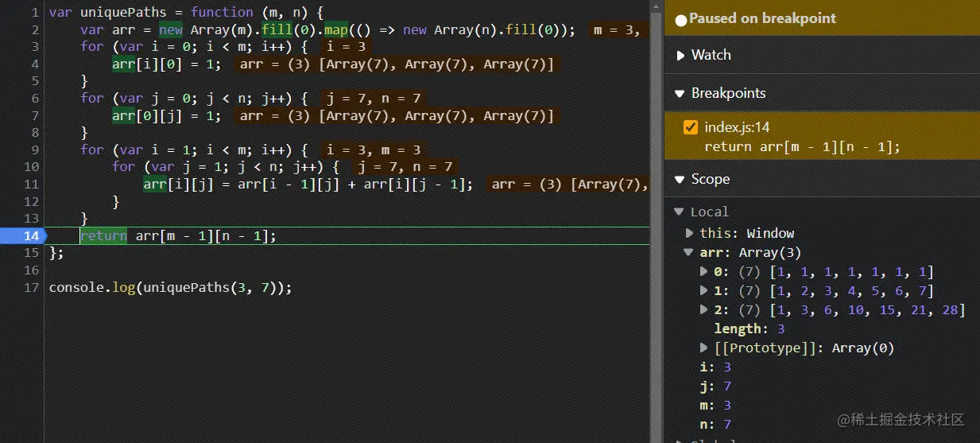This screenshot has width=980, height=443.
Task: Click the inline value 'j = 7, n = 7' on line 6
Action: coord(374,98)
